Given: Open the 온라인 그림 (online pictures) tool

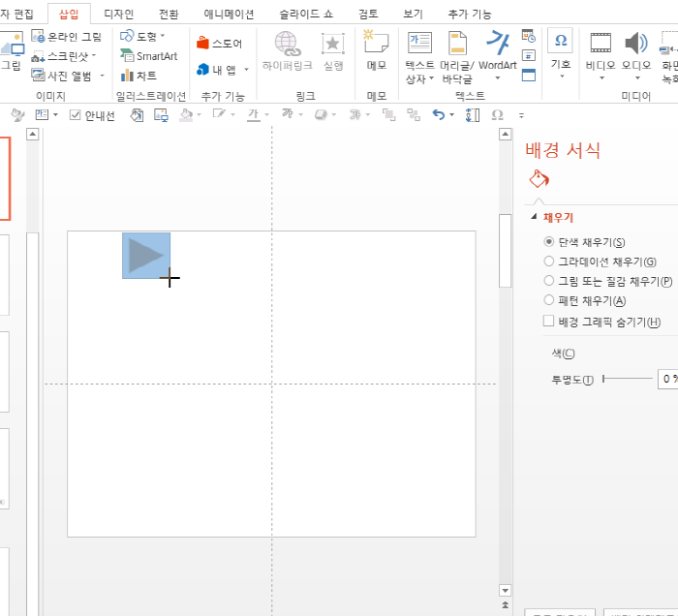Looking at the screenshot, I should 66,36.
